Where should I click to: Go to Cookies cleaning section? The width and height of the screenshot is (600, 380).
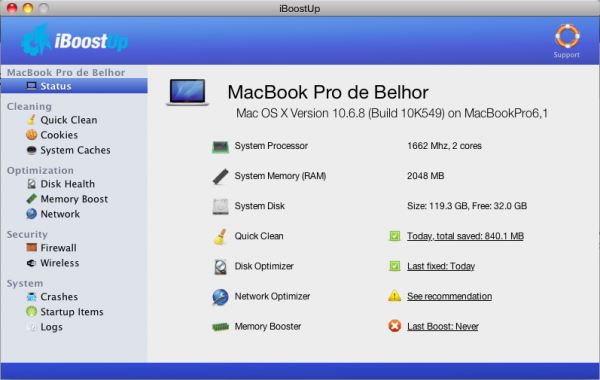click(59, 135)
